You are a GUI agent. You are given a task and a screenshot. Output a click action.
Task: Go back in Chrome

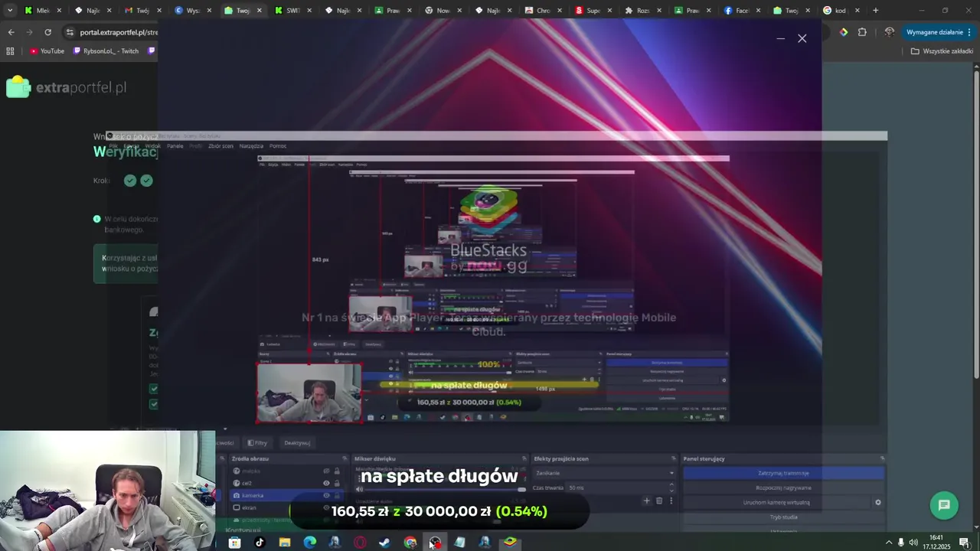click(11, 32)
